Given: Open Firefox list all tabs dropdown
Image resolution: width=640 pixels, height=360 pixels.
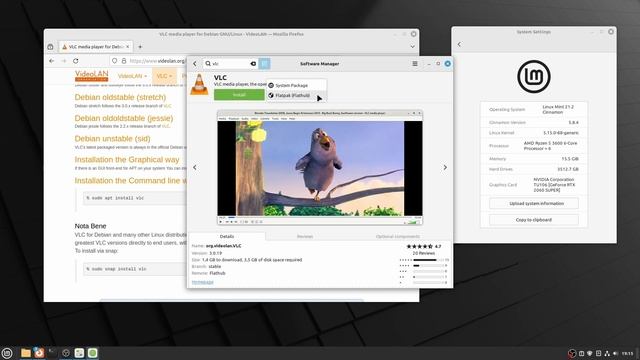Looking at the screenshot, I should (412, 47).
